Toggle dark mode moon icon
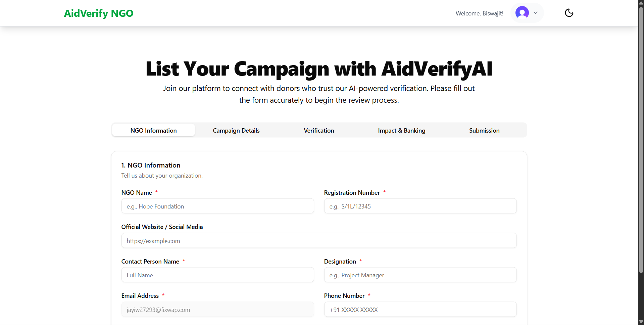The image size is (644, 325). pos(569,13)
